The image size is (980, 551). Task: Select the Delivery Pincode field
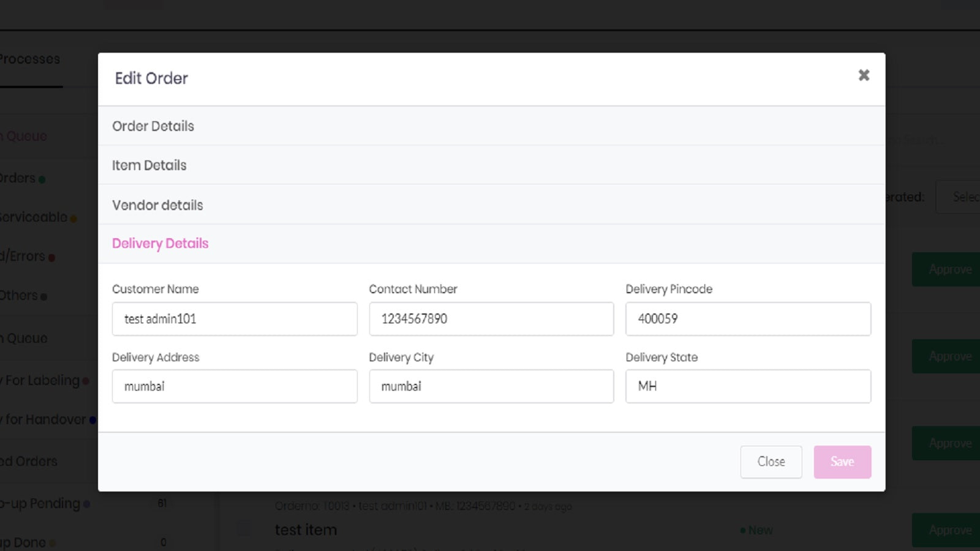pos(748,318)
